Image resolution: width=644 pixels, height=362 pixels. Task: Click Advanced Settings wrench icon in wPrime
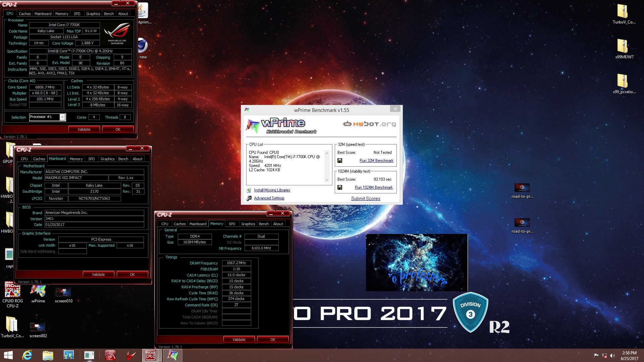249,198
